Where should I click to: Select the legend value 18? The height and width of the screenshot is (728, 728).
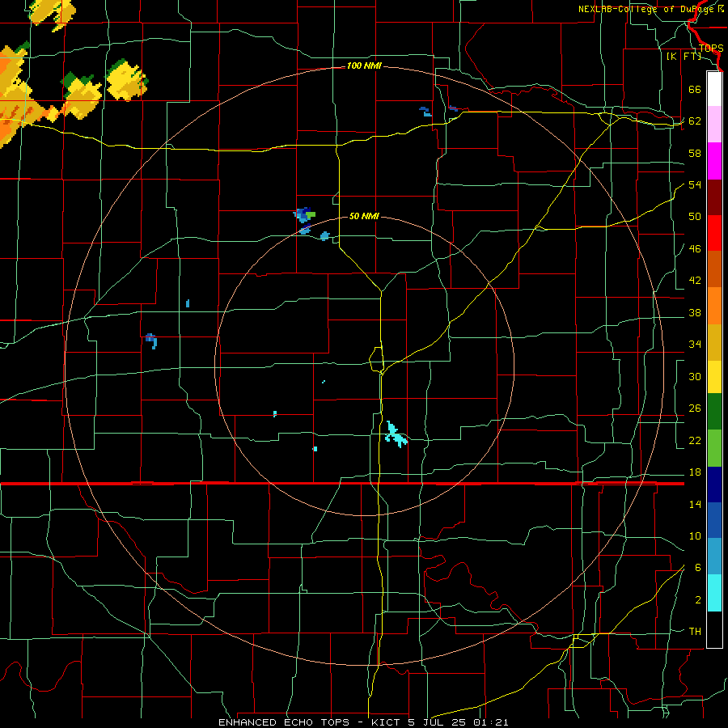click(x=695, y=472)
